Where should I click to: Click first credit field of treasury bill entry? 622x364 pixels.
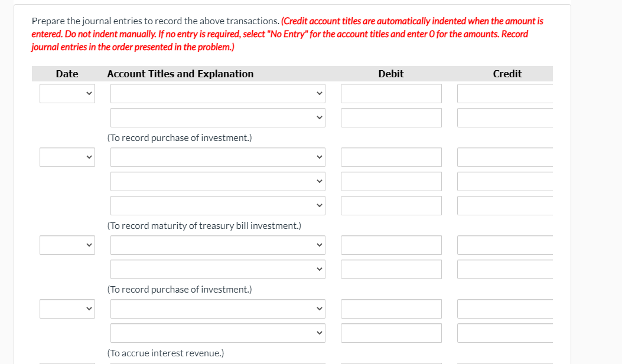pos(505,157)
